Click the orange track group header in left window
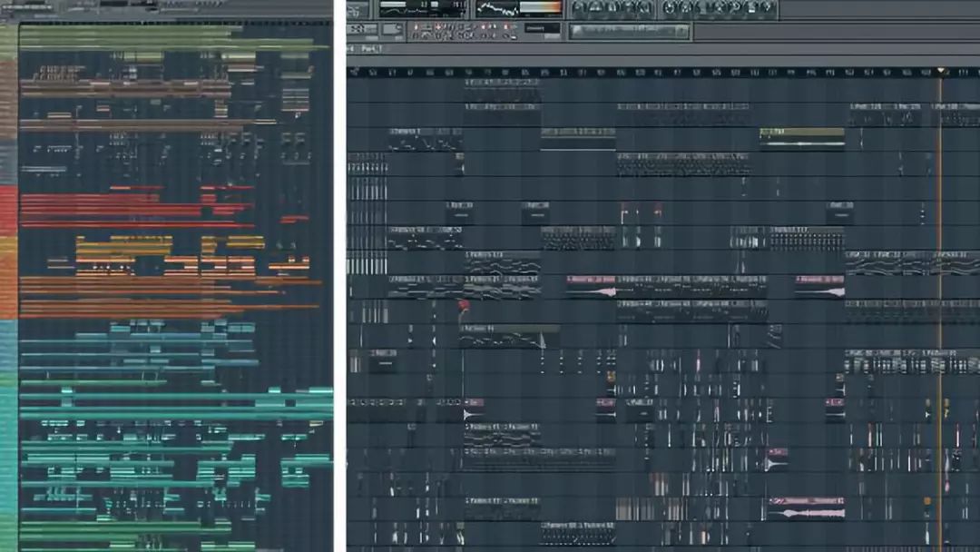Viewport: 980px width, 552px height. tap(9, 286)
